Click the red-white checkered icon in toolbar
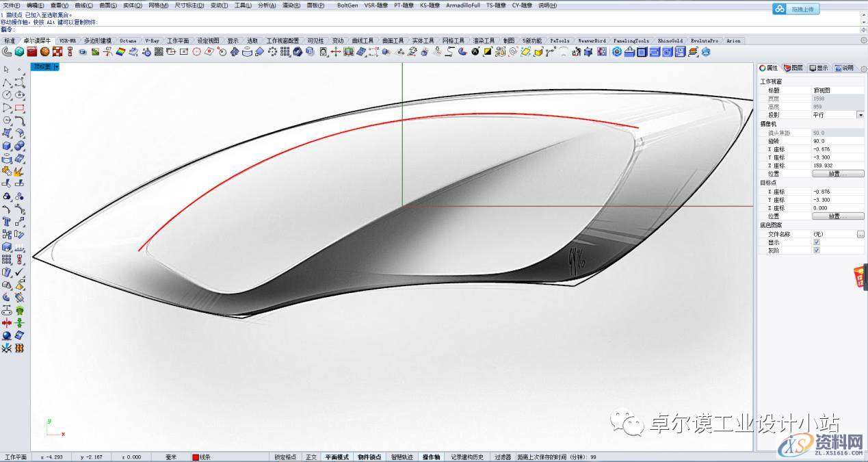The image size is (868, 462). [57, 52]
